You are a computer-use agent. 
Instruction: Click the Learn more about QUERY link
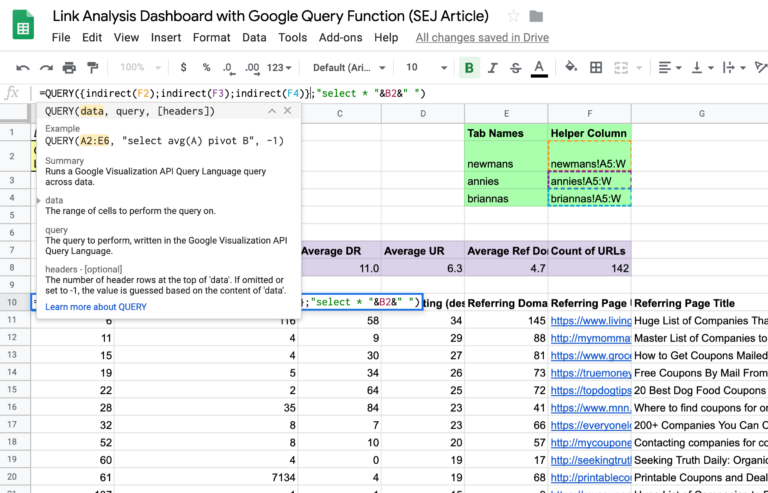[96, 306]
